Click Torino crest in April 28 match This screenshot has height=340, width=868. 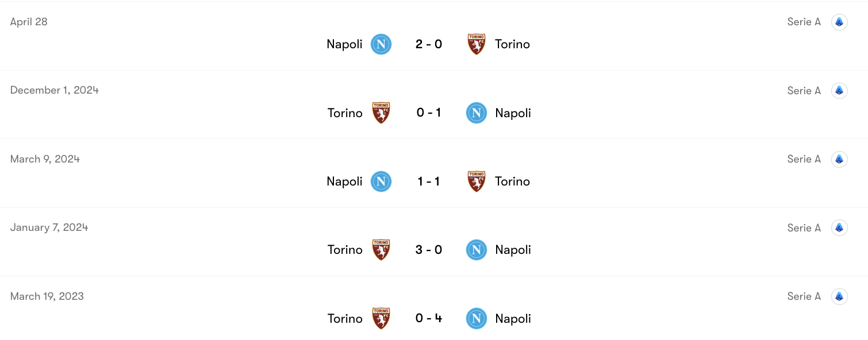pyautogui.click(x=477, y=44)
